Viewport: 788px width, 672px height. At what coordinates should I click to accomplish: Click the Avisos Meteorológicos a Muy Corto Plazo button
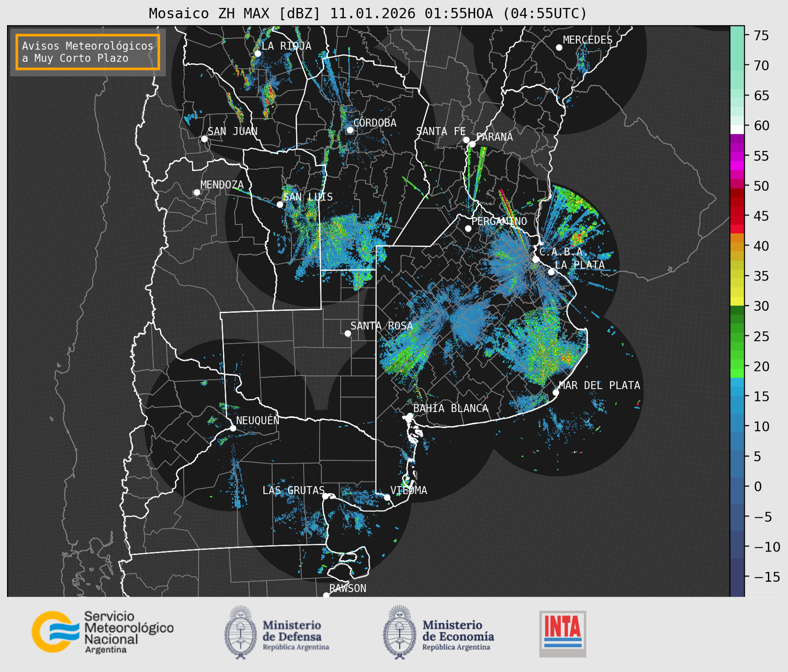tap(88, 52)
